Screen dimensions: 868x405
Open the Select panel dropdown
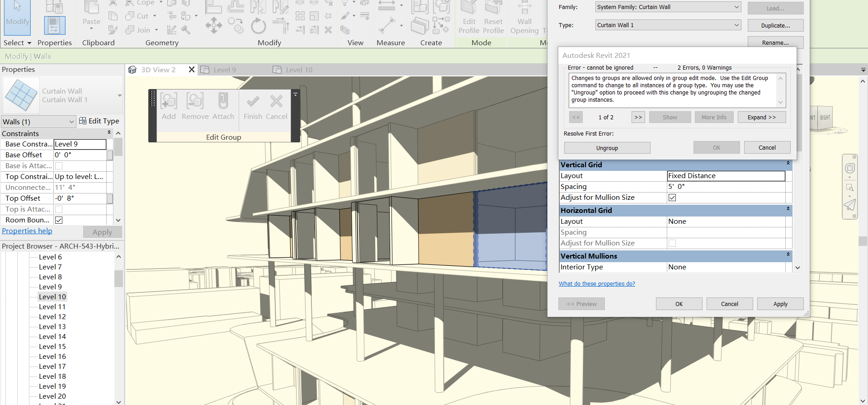(18, 42)
